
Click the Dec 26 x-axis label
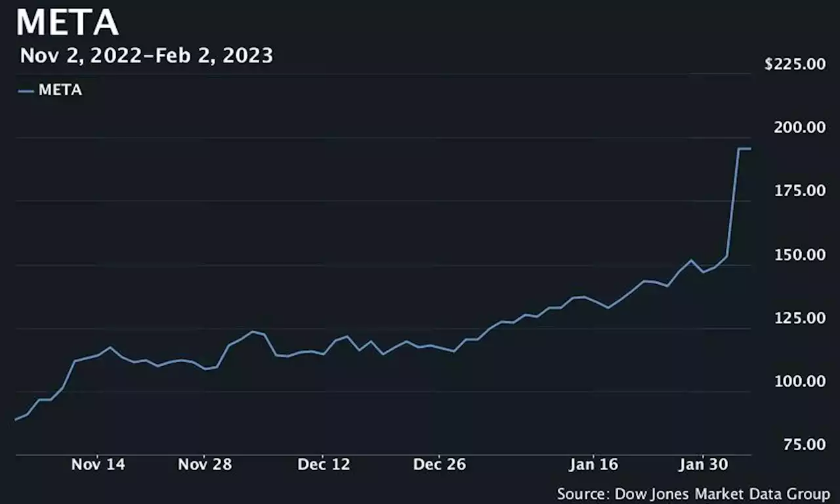[x=440, y=465]
